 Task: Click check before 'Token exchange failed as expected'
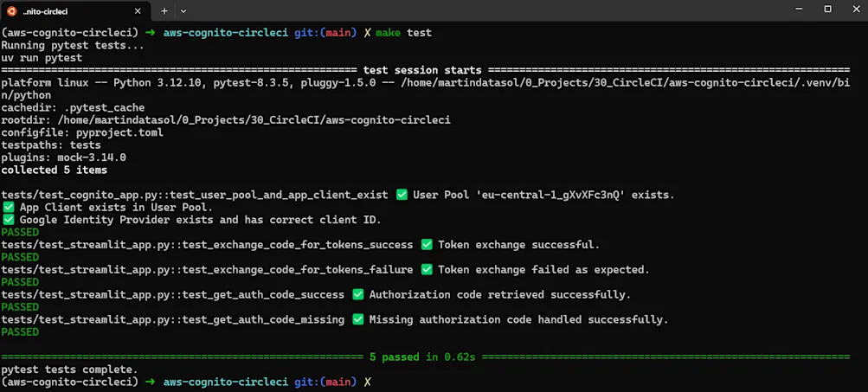point(427,270)
